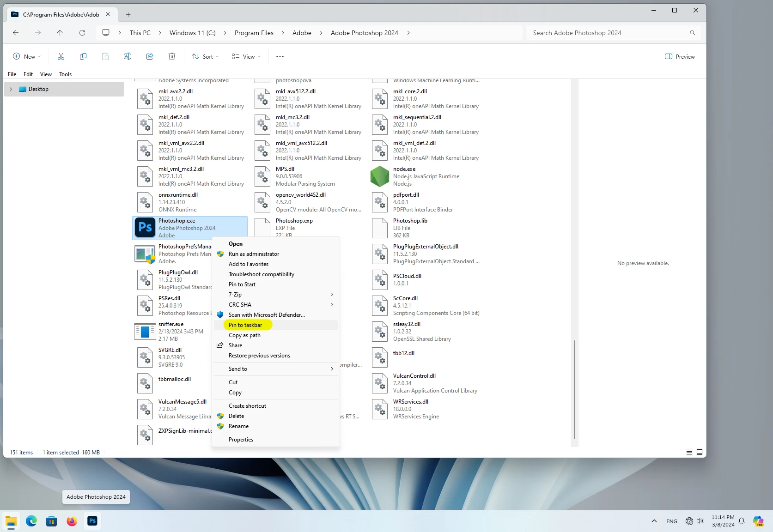This screenshot has height=532, width=773.
Task: Close the current Explorer tab
Action: tap(108, 14)
